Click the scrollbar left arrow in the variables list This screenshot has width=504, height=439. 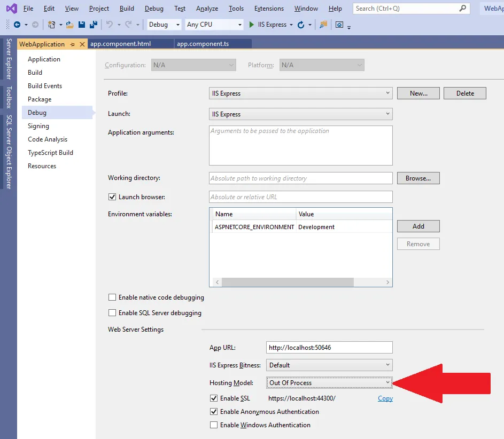point(218,282)
